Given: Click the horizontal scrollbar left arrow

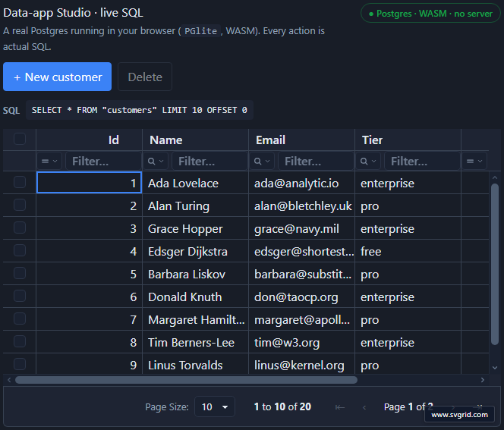Looking at the screenshot, I should tap(9, 380).
